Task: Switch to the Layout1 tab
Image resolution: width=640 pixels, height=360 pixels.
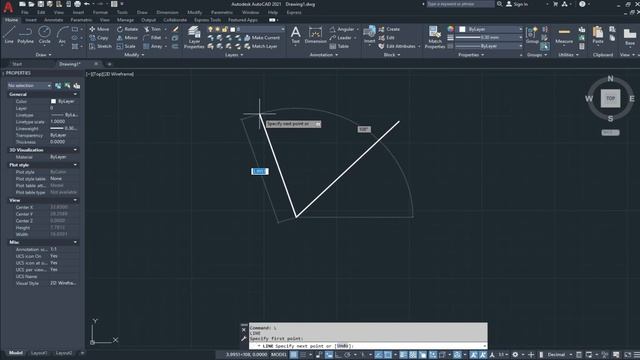Action: click(39, 353)
